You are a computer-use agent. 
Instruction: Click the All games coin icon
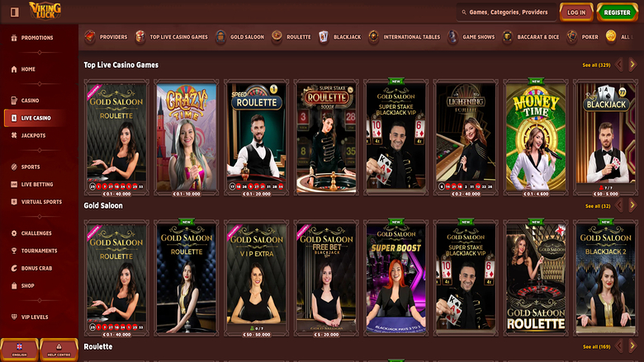click(x=611, y=37)
